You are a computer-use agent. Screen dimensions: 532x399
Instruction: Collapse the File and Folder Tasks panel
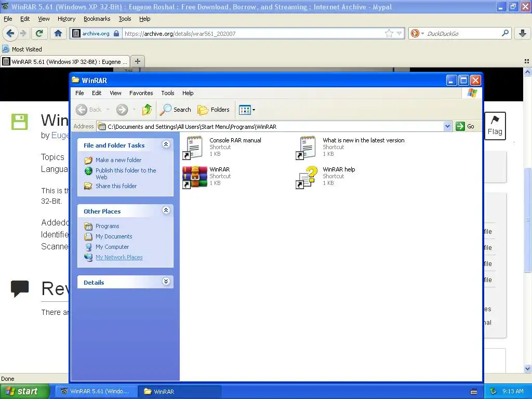[166, 144]
